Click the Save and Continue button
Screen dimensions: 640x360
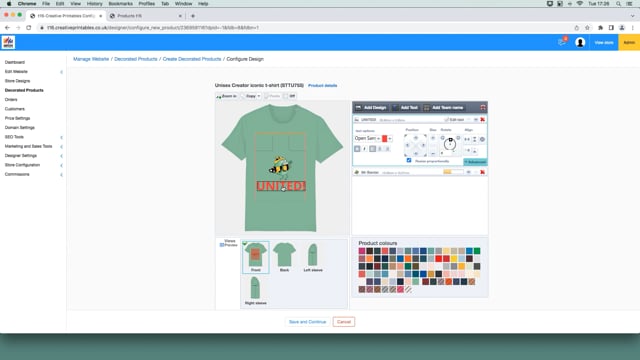coord(308,322)
